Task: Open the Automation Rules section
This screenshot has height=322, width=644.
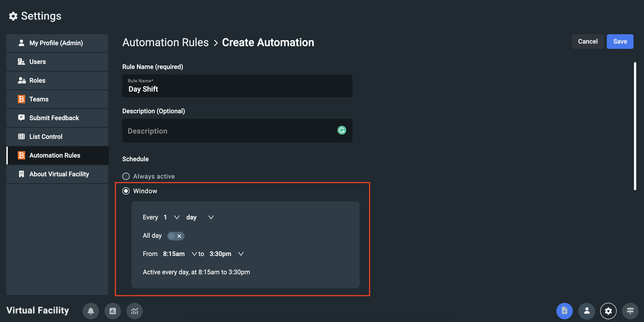Action: click(55, 155)
